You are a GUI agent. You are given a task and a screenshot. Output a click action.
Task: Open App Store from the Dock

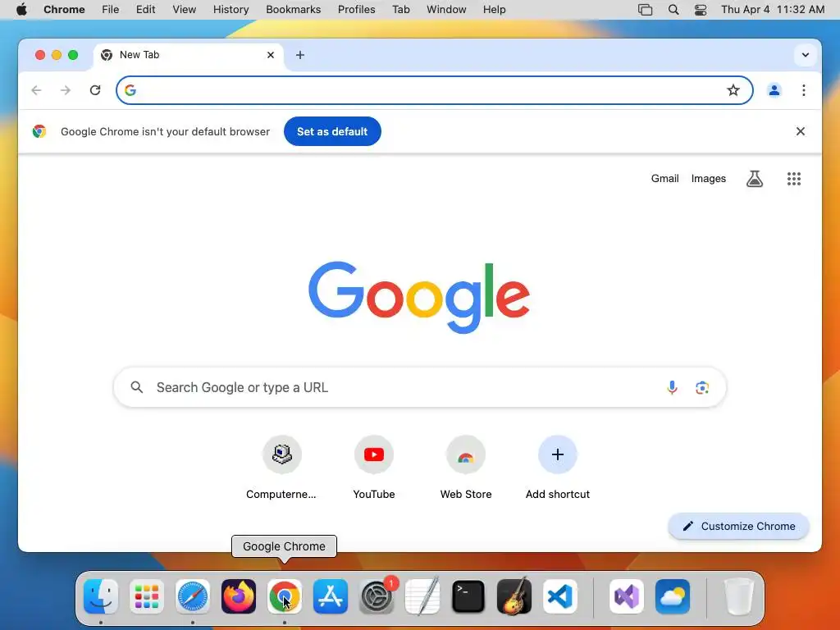point(331,596)
